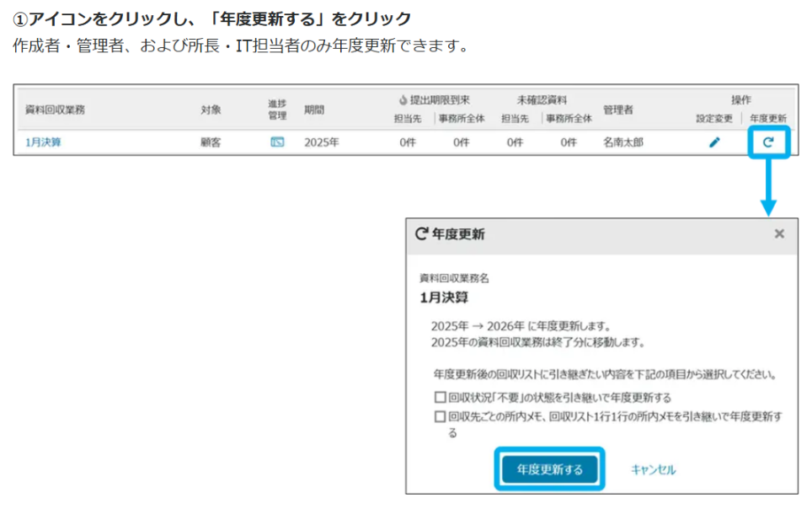Click the 期間 column header

(314, 110)
